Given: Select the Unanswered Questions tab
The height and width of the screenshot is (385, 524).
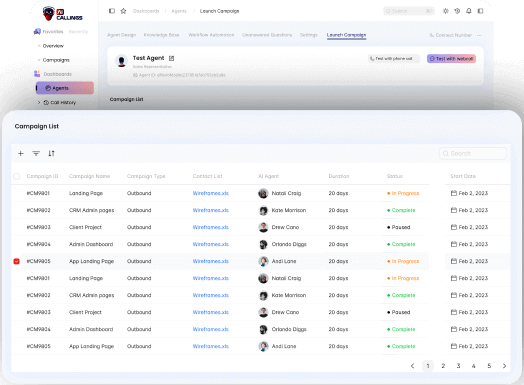Looking at the screenshot, I should click(x=267, y=35).
